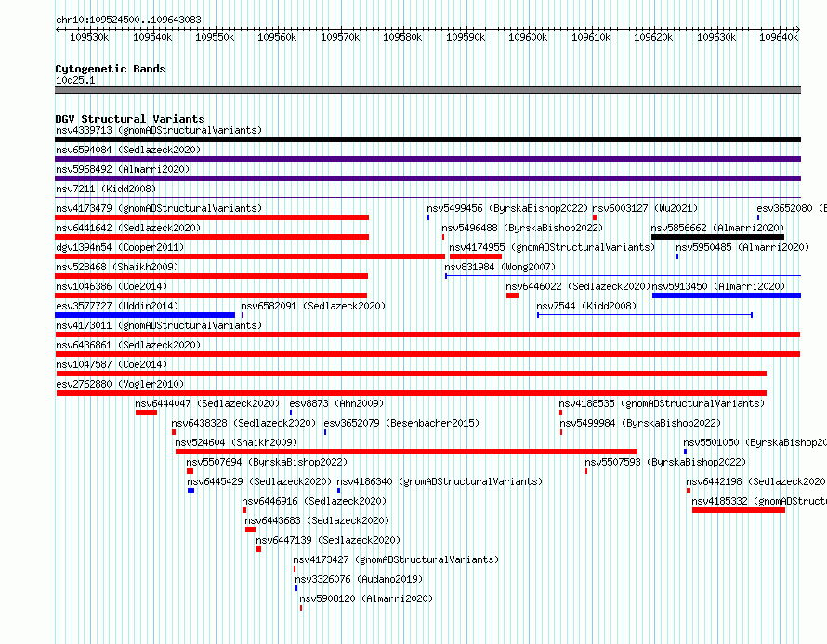827x644 pixels.
Task: Select nsv6446022 (Sedlazeck2020) label
Action: point(578,286)
